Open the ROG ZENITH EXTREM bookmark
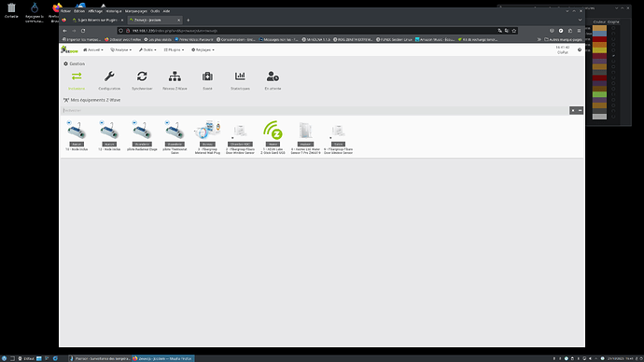This screenshot has height=362, width=644. click(x=353, y=39)
